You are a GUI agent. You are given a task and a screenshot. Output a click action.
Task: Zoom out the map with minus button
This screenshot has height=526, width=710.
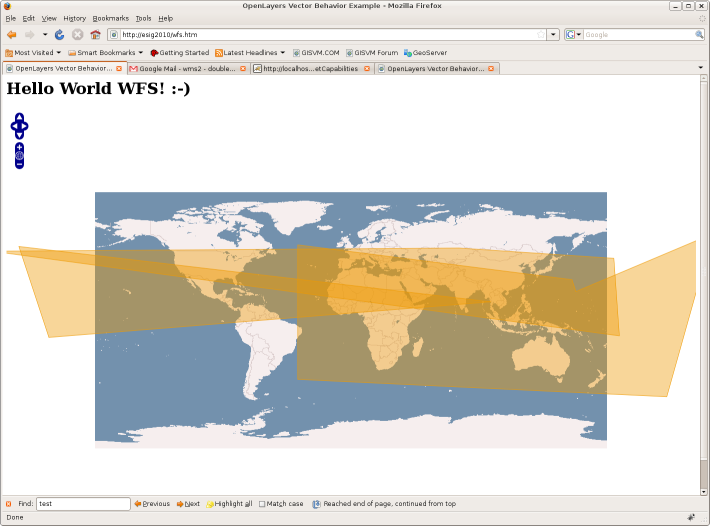point(19,164)
